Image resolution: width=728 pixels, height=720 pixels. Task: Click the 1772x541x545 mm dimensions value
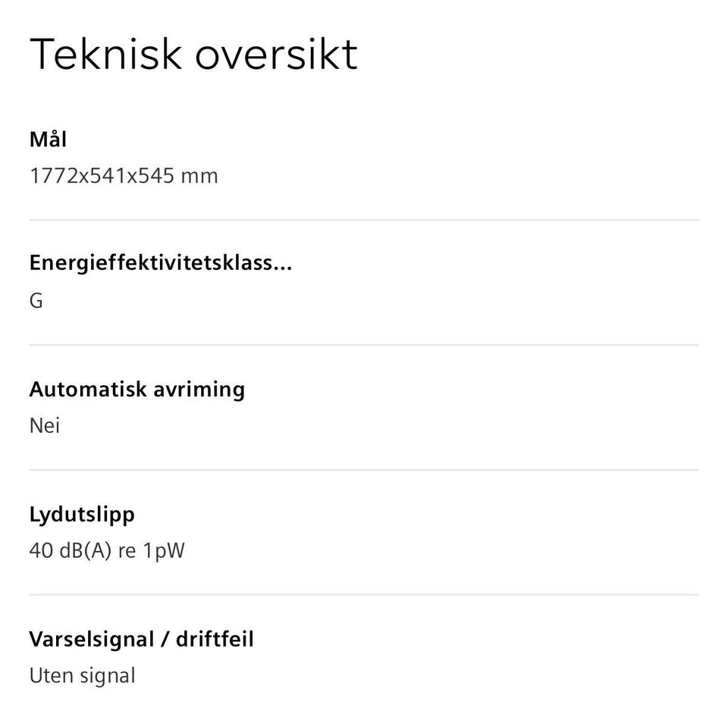pos(124,176)
